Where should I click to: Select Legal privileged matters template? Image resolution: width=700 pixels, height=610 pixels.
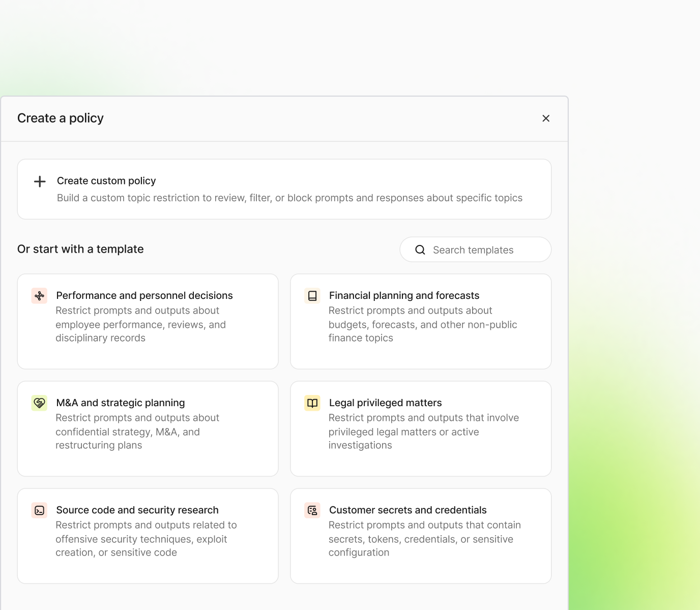tap(421, 429)
